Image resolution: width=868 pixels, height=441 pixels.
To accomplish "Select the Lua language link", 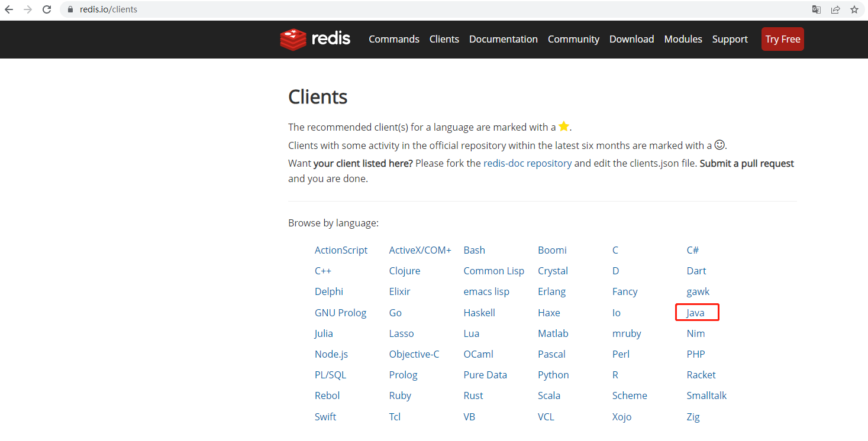I will tap(472, 333).
